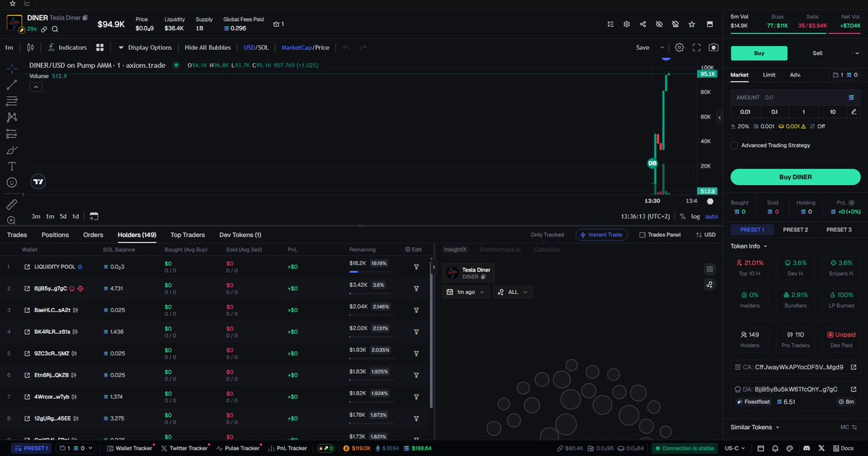
Task: Click the link icon under DINER
Action: click(x=44, y=29)
